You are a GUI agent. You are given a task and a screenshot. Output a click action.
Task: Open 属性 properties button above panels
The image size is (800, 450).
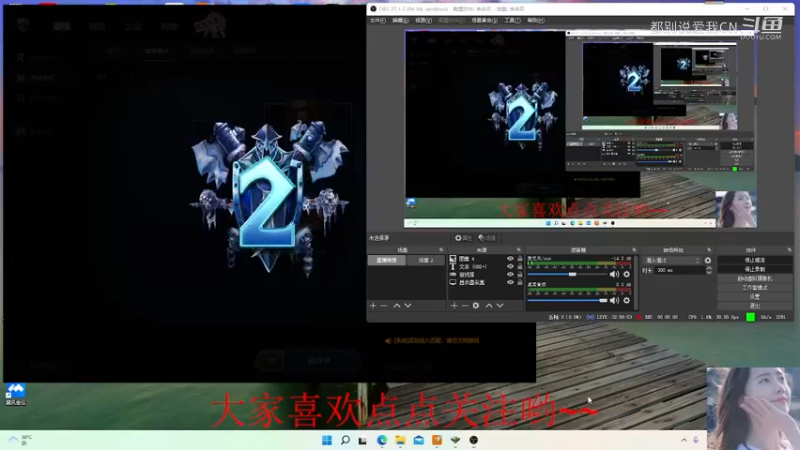click(x=463, y=238)
